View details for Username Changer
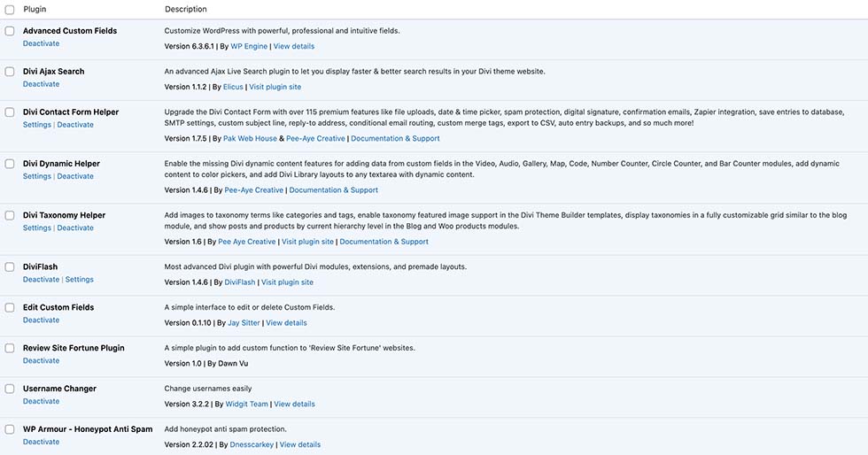Screen dimensions: 868x455 (x=294, y=404)
